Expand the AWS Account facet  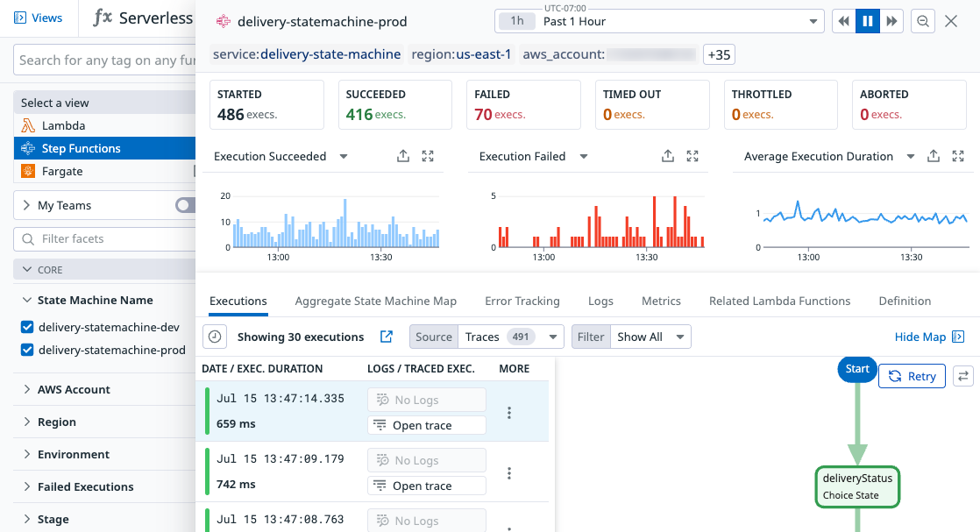(27, 389)
